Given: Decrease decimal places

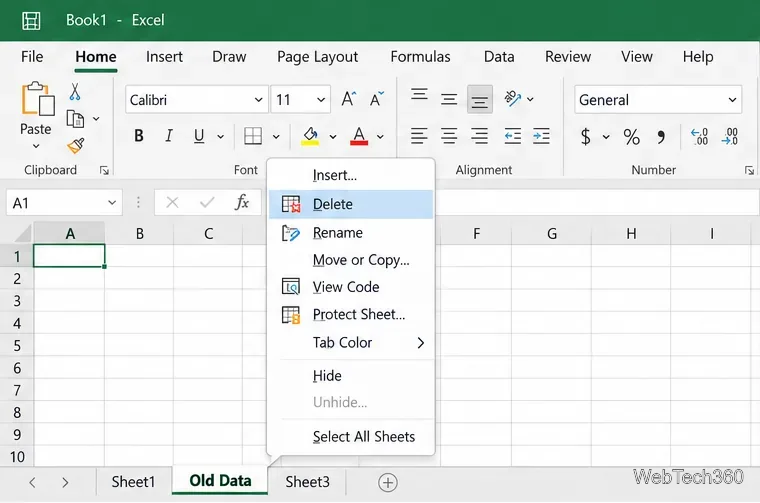Looking at the screenshot, I should pyautogui.click(x=729, y=137).
